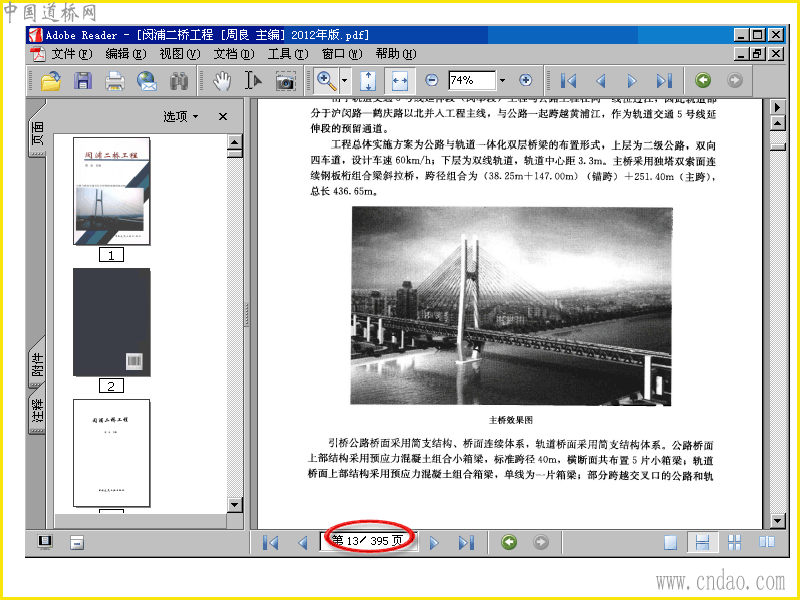Viewport: 800px width, 600px height.
Task: Click the page 1 number label
Action: pos(111,255)
